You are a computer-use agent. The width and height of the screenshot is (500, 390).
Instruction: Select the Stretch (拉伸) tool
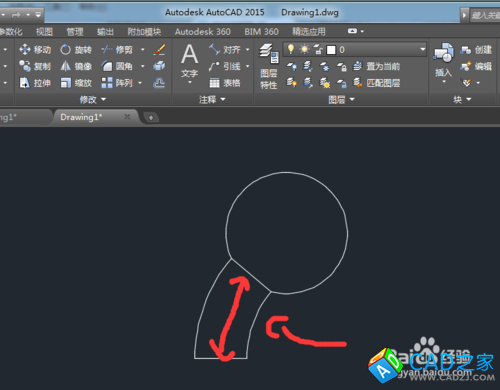35,83
